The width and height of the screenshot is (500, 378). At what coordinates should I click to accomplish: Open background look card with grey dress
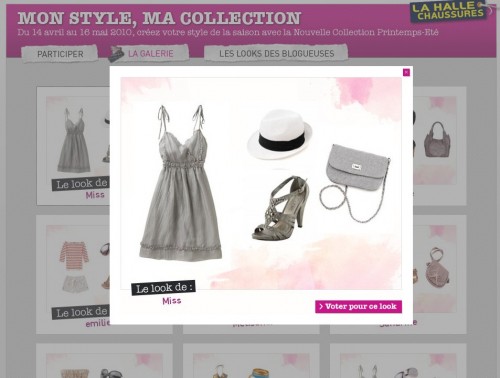(x=73, y=146)
